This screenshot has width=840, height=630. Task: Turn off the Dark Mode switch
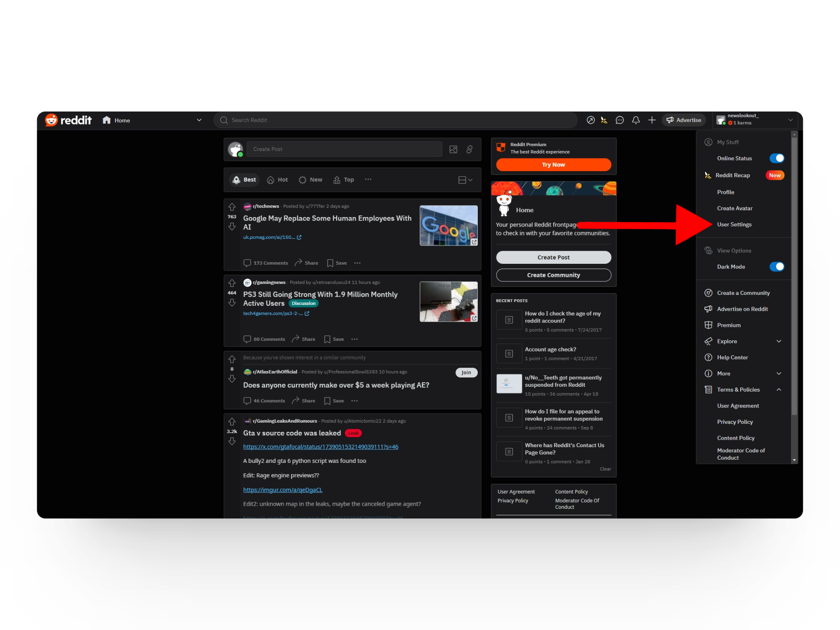click(x=777, y=266)
